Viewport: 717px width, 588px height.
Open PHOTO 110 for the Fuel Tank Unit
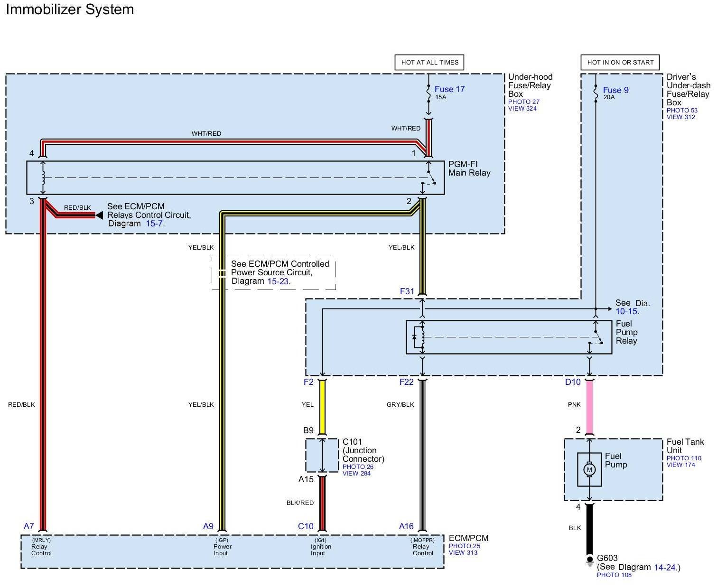[683, 458]
